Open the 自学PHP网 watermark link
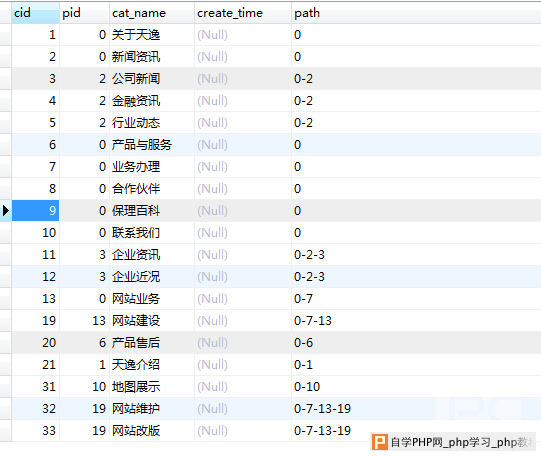The image size is (541, 456). click(x=462, y=442)
